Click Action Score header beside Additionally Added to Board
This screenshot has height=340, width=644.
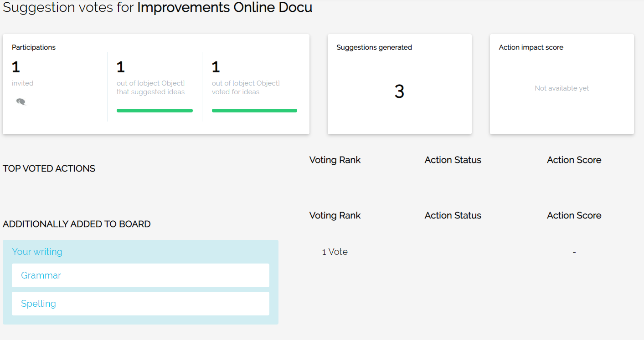tap(574, 215)
